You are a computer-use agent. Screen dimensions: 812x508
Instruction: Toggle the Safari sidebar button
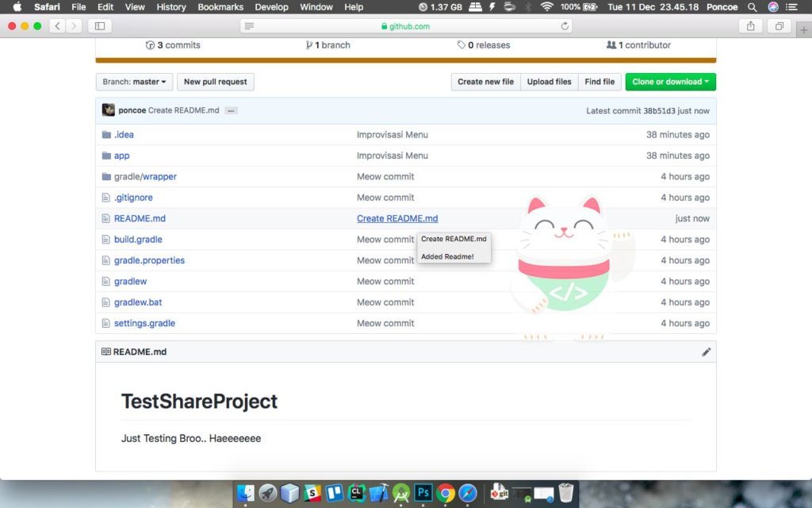(x=100, y=26)
